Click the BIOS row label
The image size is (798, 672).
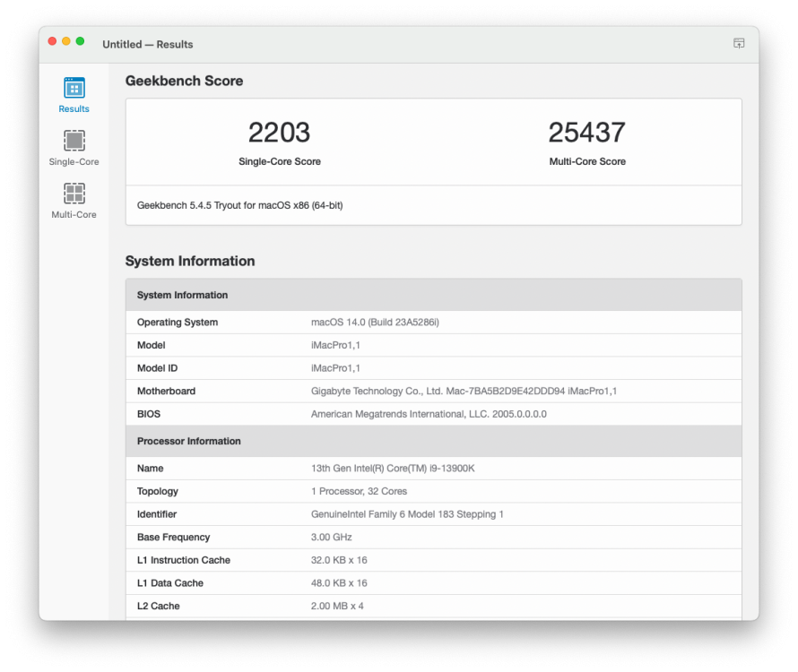pos(149,414)
